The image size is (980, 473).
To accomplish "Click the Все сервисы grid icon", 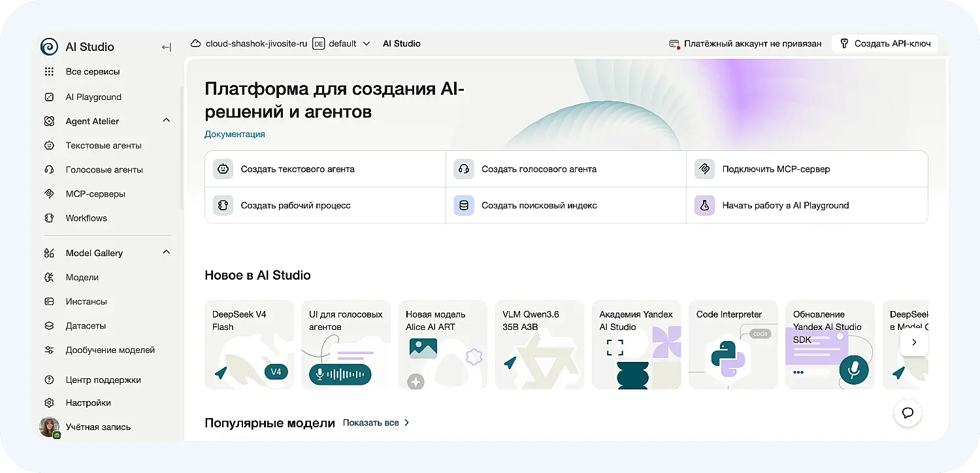I will 49,72.
